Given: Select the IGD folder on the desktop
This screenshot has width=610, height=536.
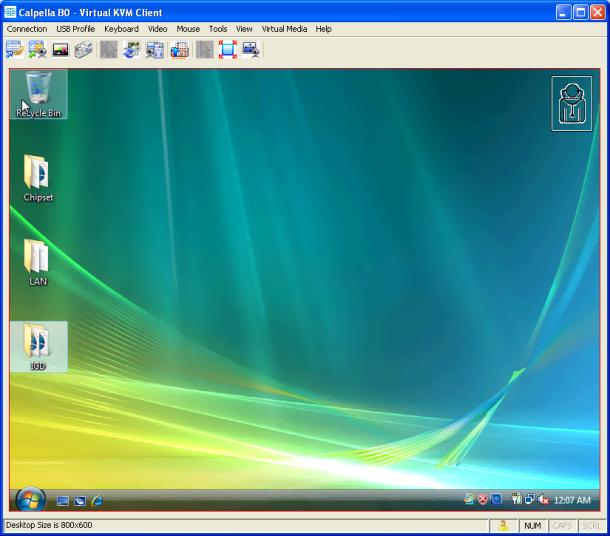Looking at the screenshot, I should (x=39, y=346).
